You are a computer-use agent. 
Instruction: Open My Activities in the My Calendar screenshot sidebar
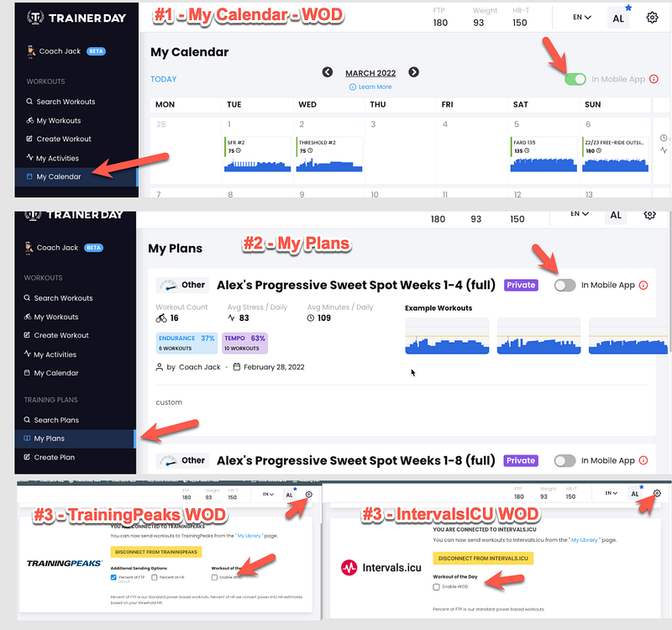pyautogui.click(x=53, y=158)
